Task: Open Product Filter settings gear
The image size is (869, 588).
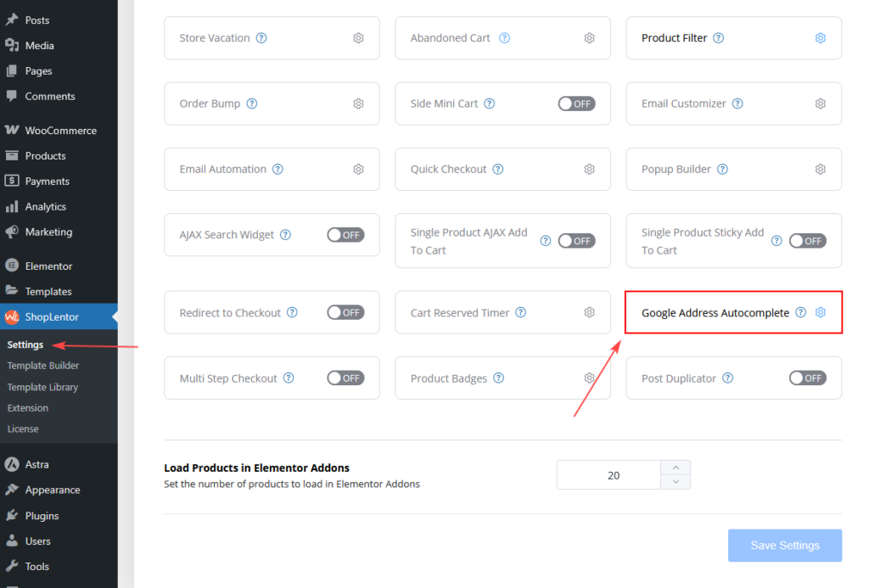Action: click(x=821, y=38)
